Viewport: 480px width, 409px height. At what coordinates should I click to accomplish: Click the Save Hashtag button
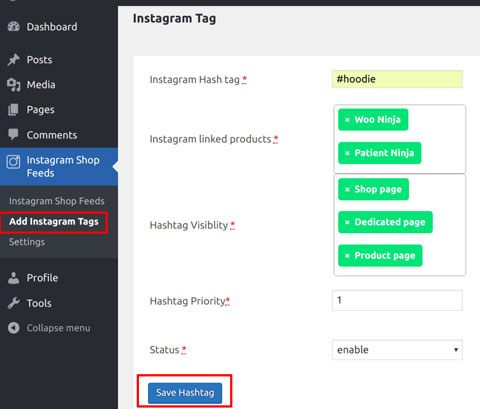(x=185, y=393)
